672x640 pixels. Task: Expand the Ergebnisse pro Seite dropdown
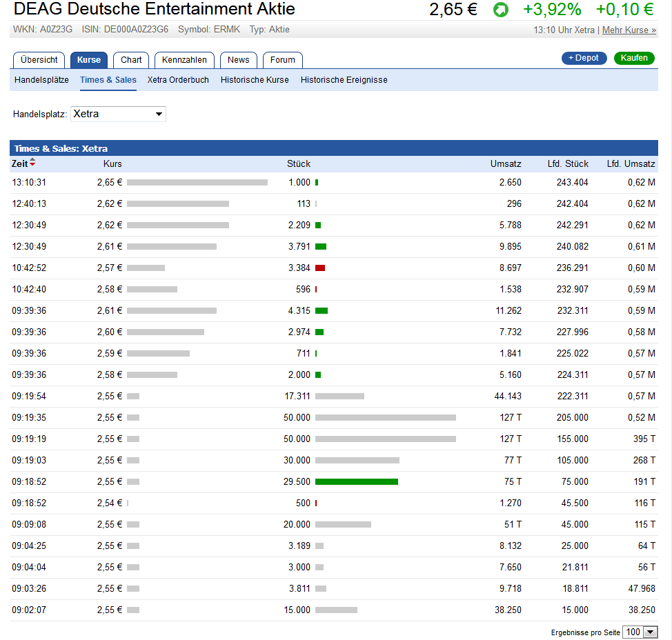(640, 632)
